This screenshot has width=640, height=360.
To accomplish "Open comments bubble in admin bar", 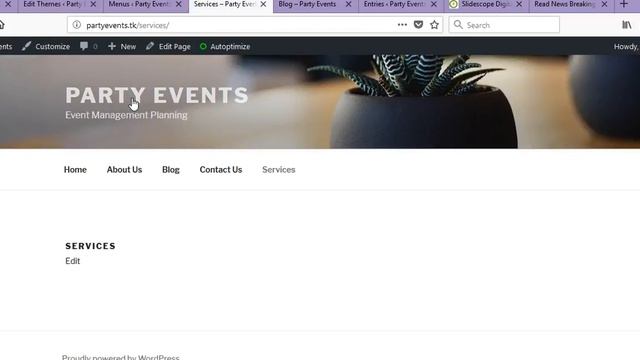I will click(x=84, y=46).
